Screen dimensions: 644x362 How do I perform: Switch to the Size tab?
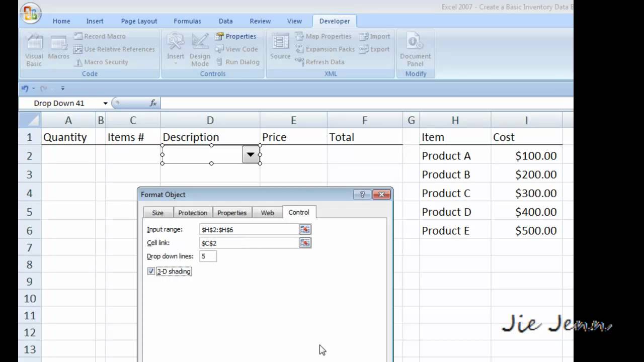click(157, 213)
